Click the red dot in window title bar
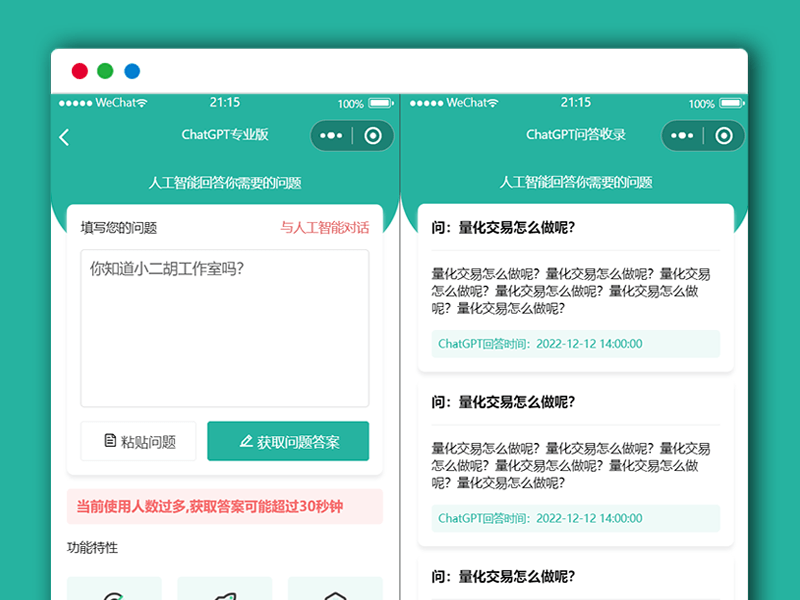This screenshot has height=600, width=800. [80, 71]
